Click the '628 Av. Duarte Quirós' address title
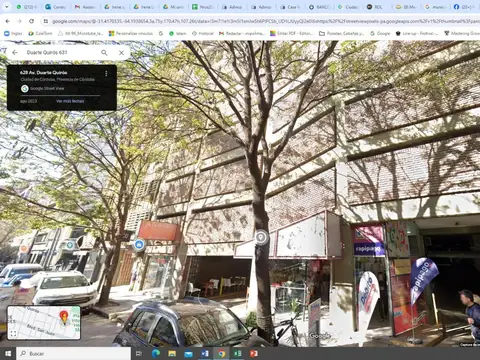 click(43, 72)
